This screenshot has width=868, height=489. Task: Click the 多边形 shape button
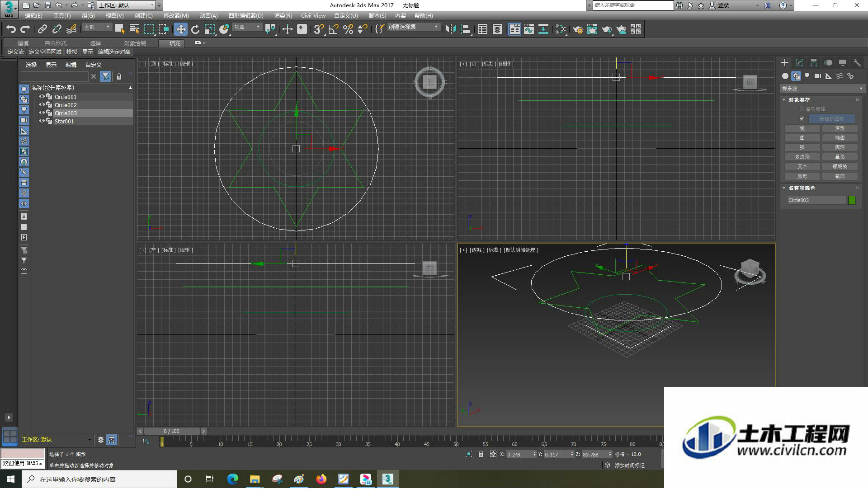[x=802, y=157]
